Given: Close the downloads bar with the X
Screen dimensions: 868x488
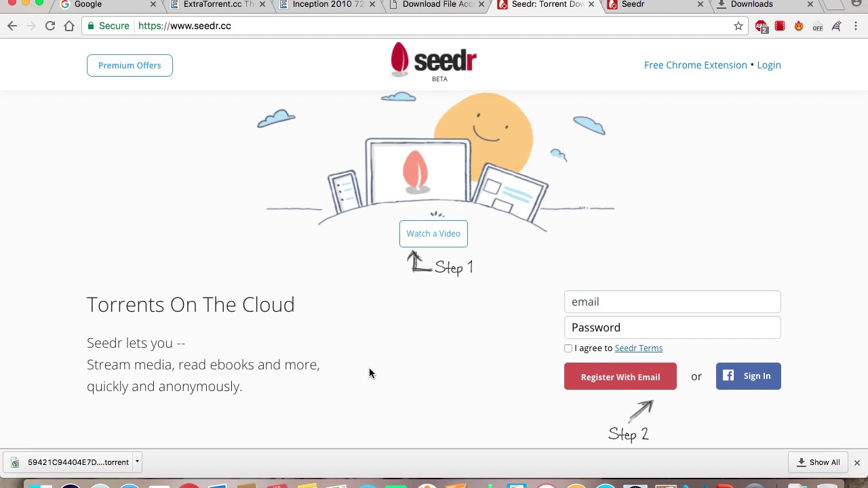Looking at the screenshot, I should (x=856, y=462).
